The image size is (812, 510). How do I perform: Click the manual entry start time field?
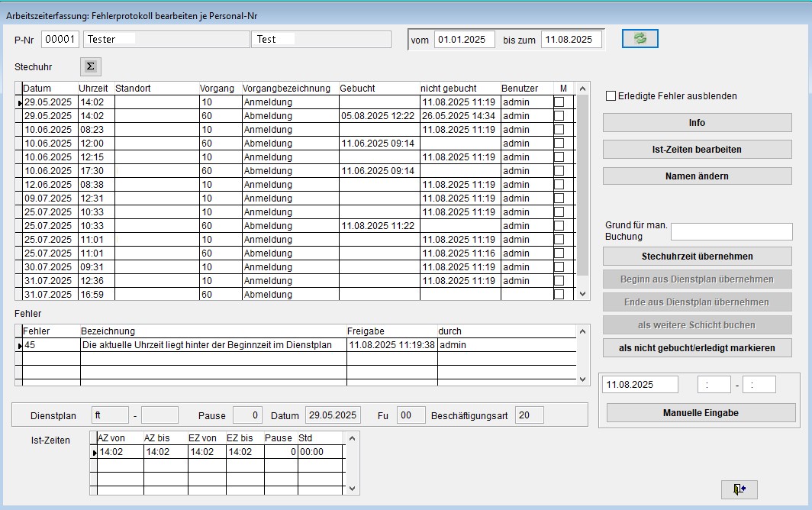[x=714, y=385]
